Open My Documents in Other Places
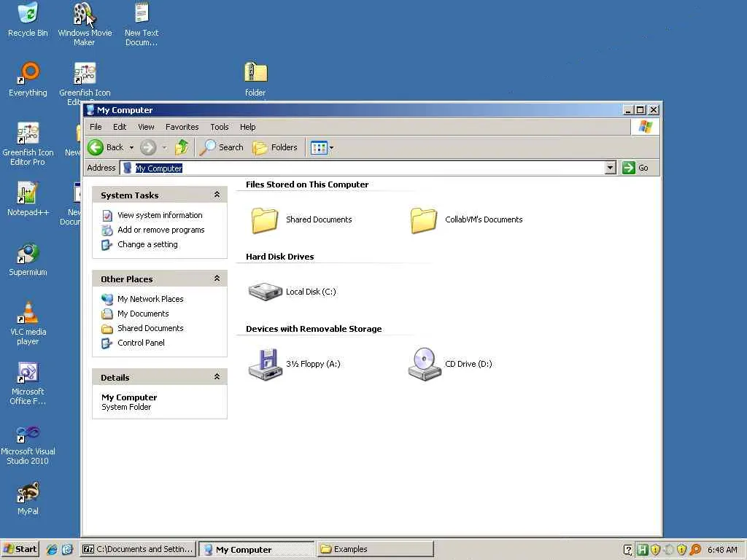 click(x=143, y=314)
